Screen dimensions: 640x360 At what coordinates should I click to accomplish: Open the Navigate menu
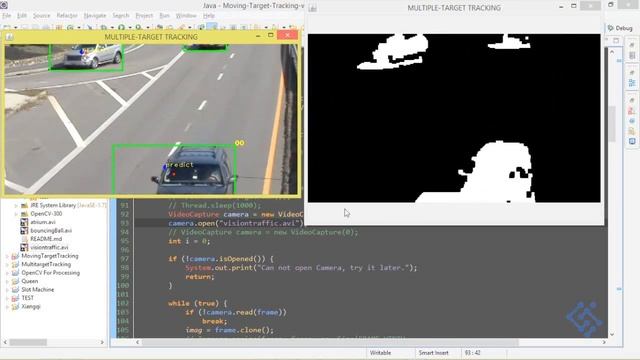pyautogui.click(x=95, y=16)
